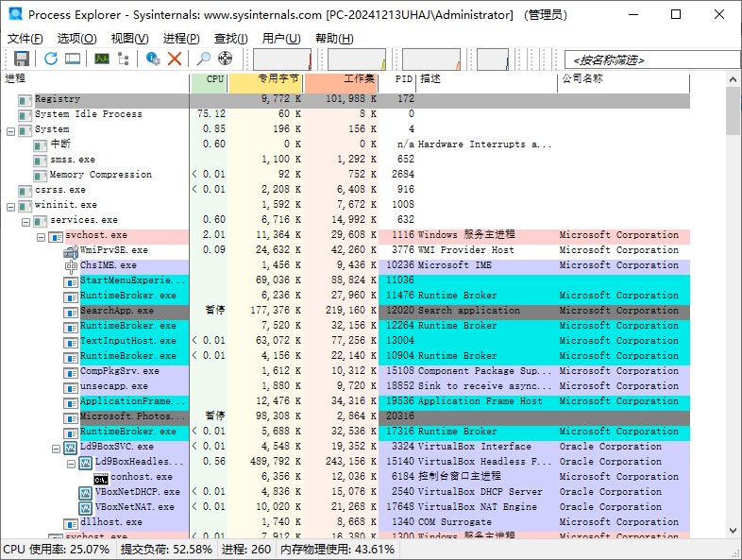Collapse the services.exe tree node

(x=26, y=223)
